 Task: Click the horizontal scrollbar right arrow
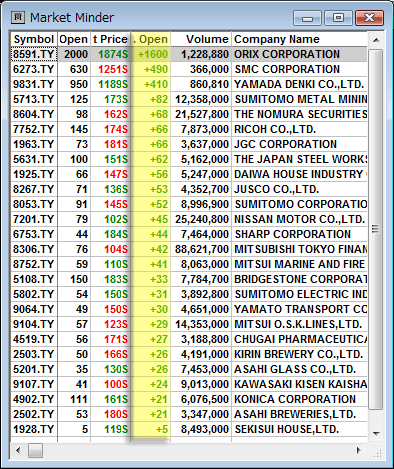click(359, 450)
